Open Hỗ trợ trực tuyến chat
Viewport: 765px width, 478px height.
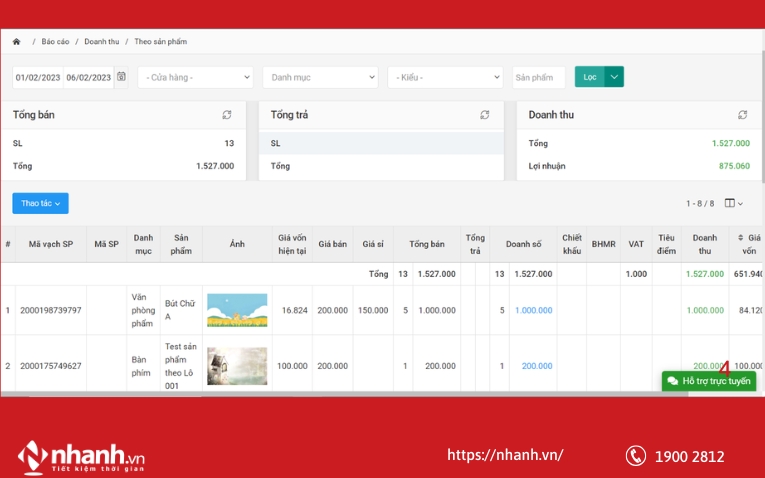[x=709, y=381]
